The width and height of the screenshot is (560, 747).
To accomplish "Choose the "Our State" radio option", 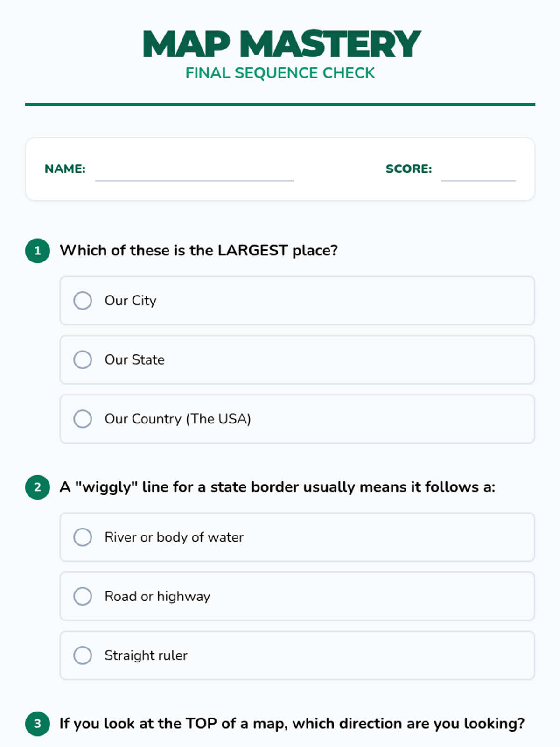I will (x=83, y=360).
